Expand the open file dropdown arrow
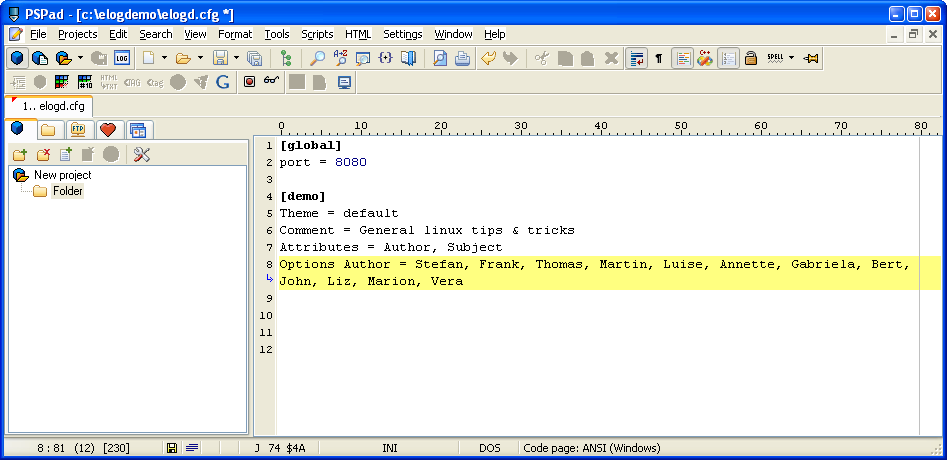 [201, 59]
